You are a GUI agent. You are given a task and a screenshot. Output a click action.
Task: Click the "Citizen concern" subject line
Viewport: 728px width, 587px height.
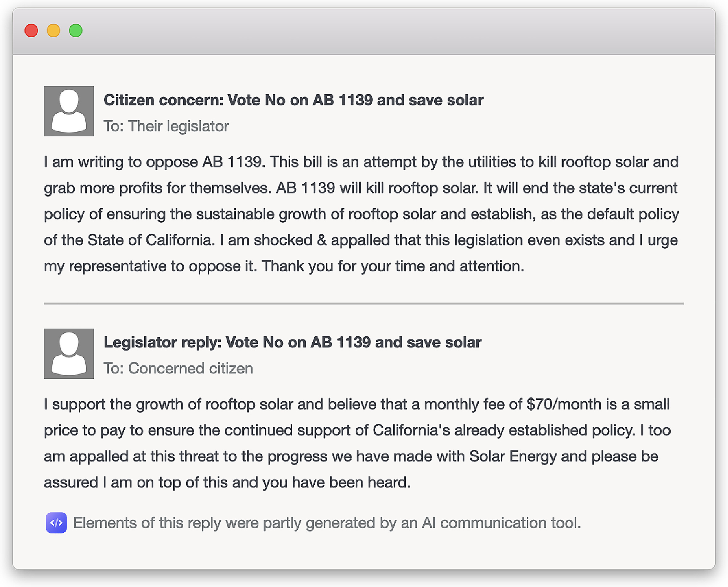(x=293, y=100)
